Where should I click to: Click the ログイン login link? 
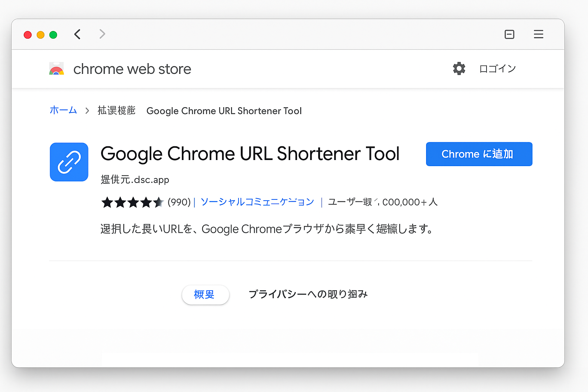tap(498, 69)
